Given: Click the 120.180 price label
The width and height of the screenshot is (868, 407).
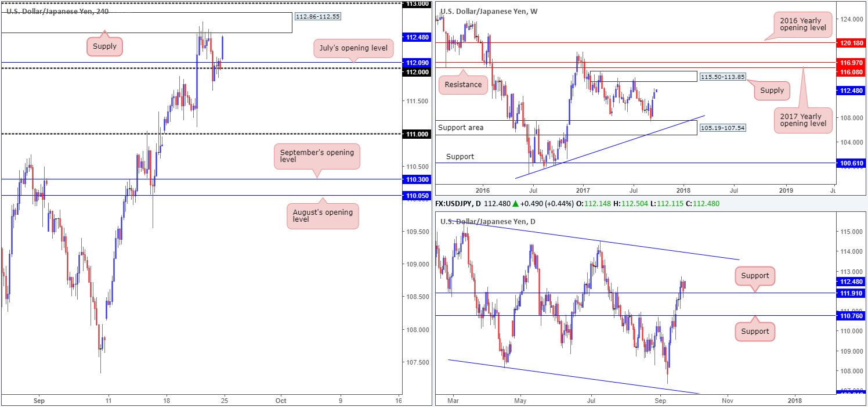Looking at the screenshot, I should (851, 43).
